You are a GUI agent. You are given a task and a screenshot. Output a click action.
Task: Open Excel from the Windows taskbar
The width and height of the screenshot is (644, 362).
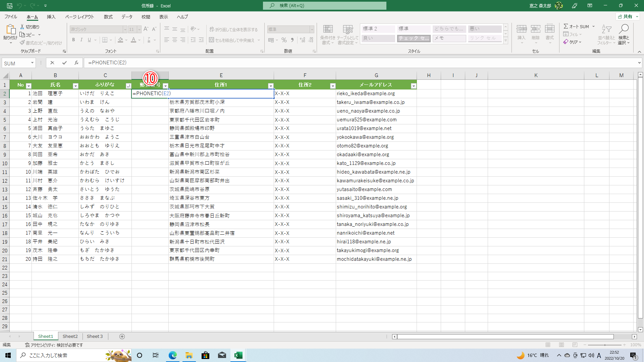[238, 355]
